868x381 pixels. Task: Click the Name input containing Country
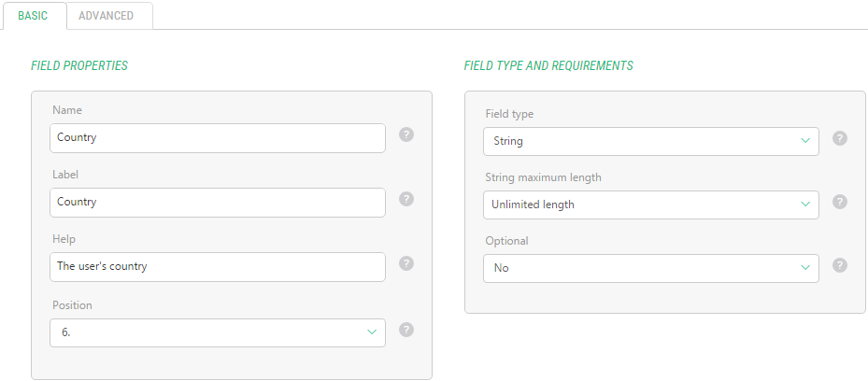pos(217,138)
